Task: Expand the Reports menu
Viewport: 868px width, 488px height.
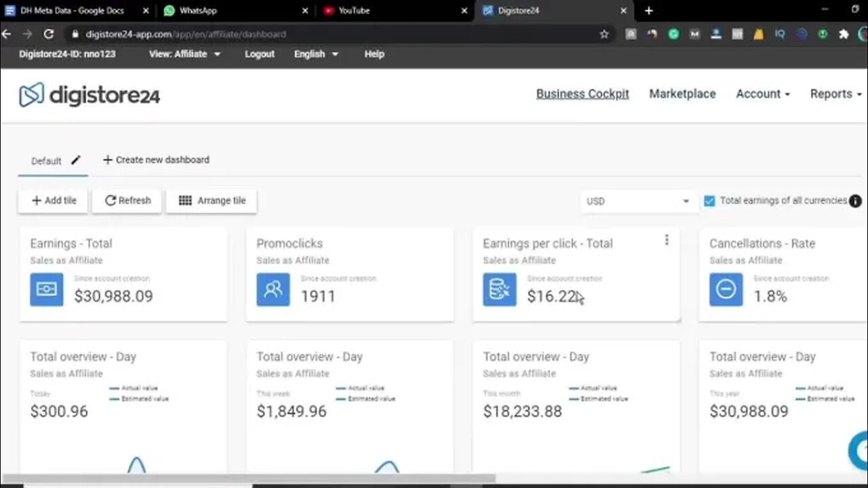Action: pos(836,94)
